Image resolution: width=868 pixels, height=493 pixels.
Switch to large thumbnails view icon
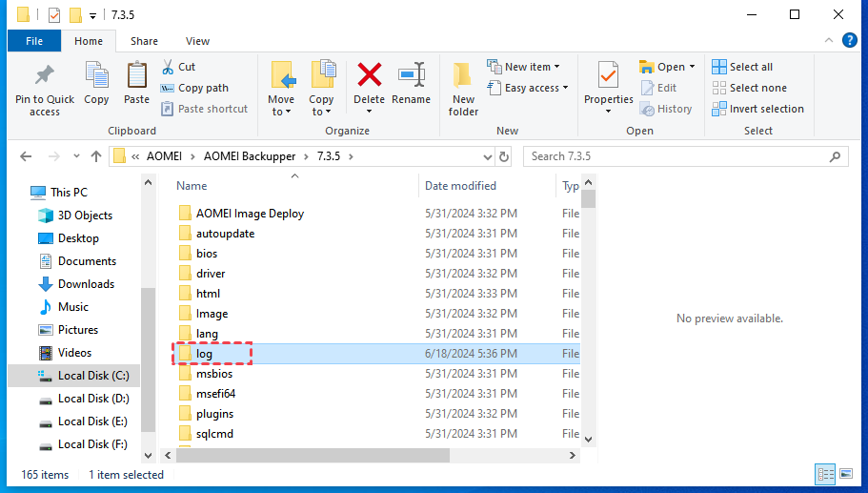[846, 474]
